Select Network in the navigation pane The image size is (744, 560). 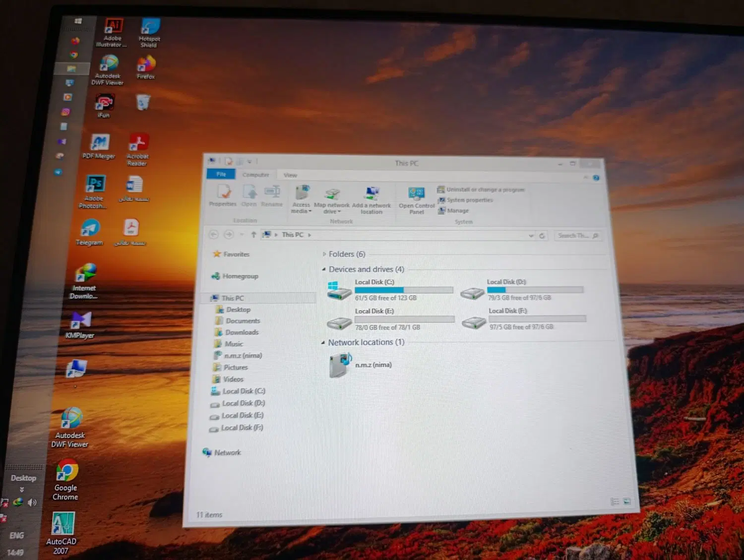point(222,452)
